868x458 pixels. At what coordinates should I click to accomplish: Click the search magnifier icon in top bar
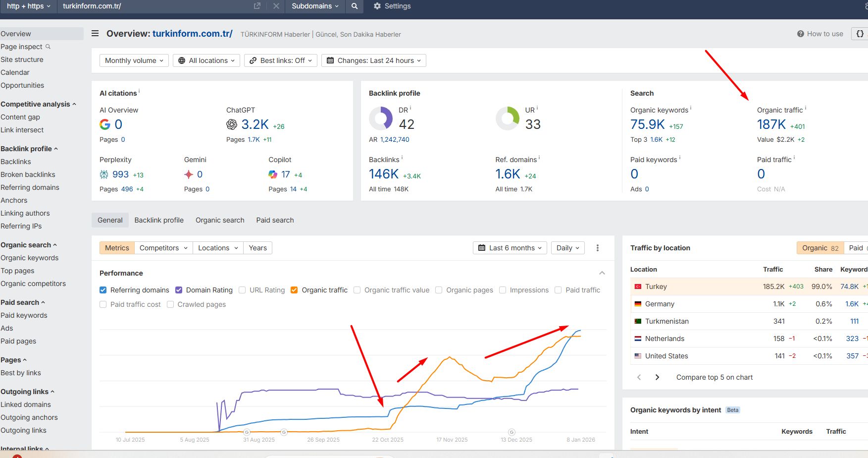[355, 6]
